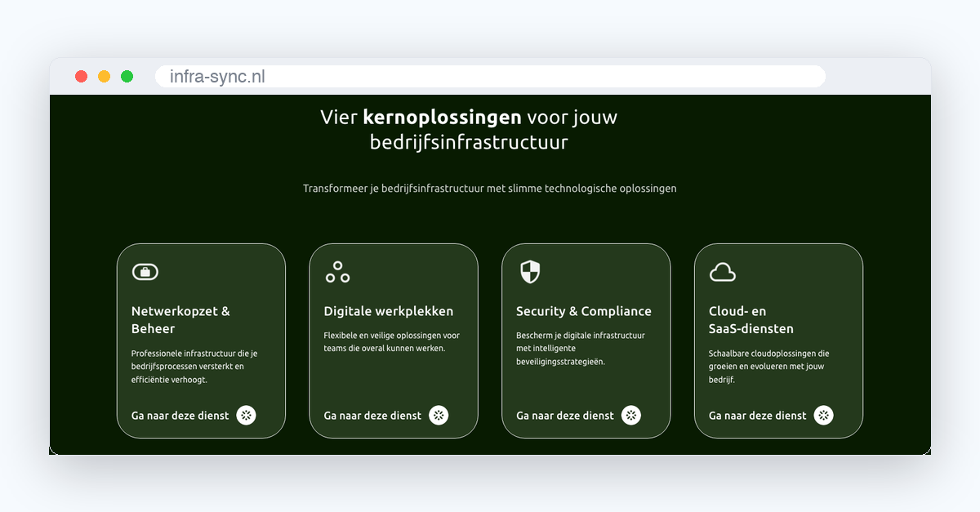Click the red close window dot
Image resolution: width=980 pixels, height=512 pixels.
pos(81,77)
